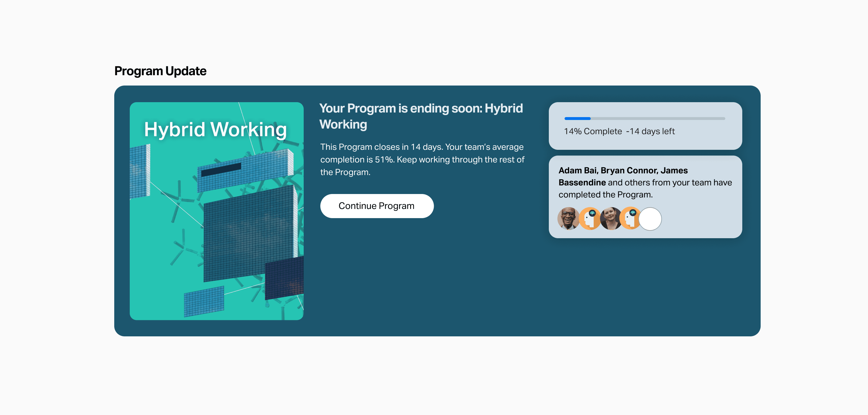Click lightning cloud badge on last orange avatar
This screenshot has width=868, height=415.
tap(633, 213)
